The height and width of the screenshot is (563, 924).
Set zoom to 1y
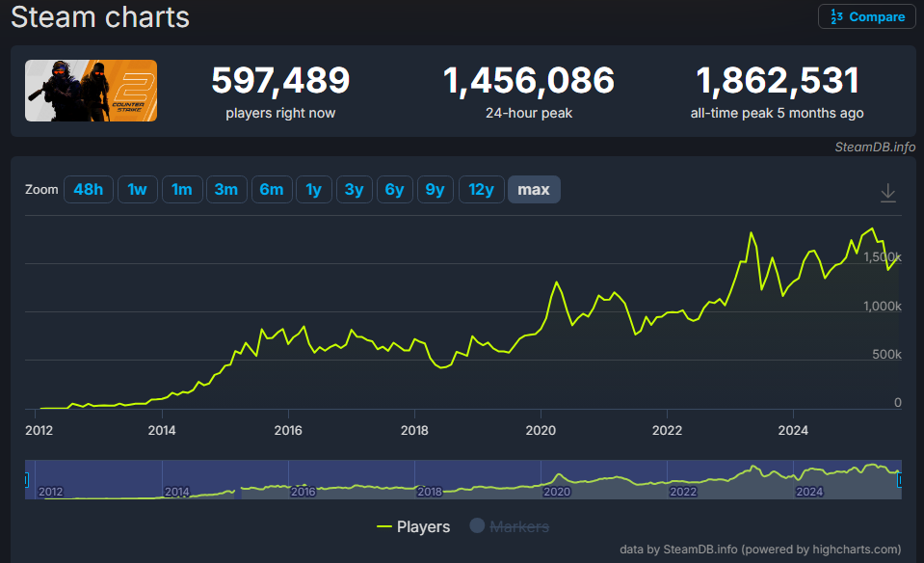(x=314, y=189)
